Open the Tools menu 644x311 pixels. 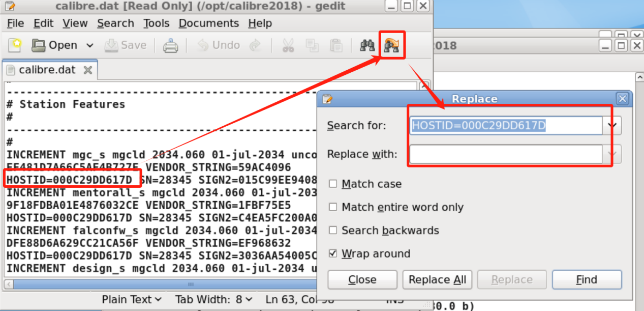[156, 23]
